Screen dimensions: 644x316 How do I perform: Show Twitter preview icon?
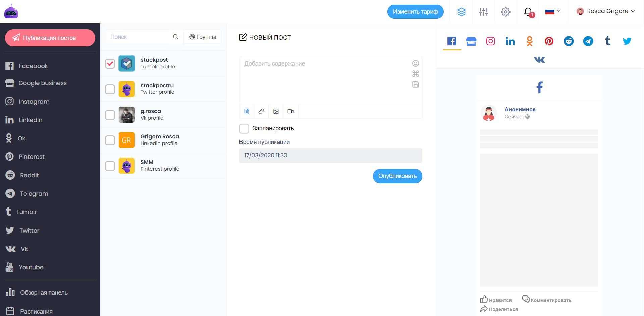(x=627, y=41)
